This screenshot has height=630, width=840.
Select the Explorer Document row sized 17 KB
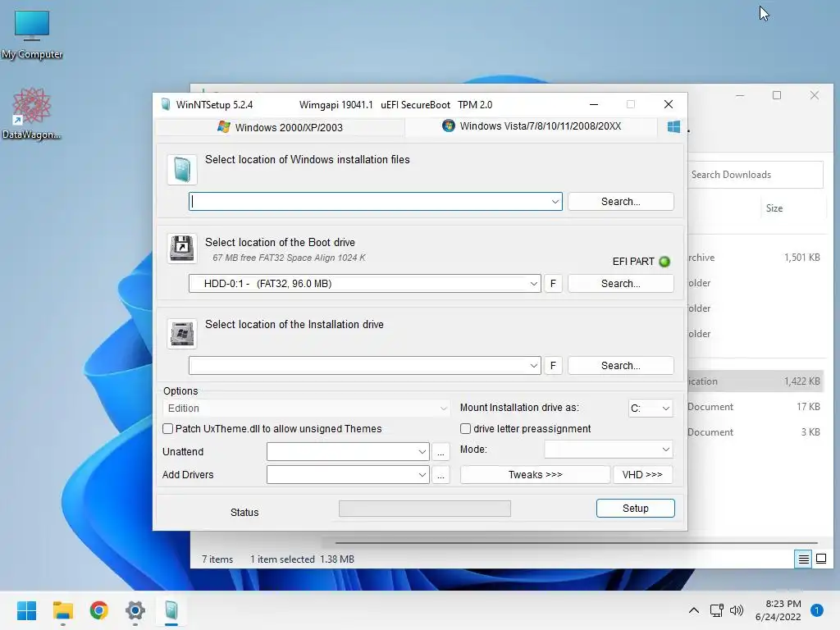[x=756, y=407]
